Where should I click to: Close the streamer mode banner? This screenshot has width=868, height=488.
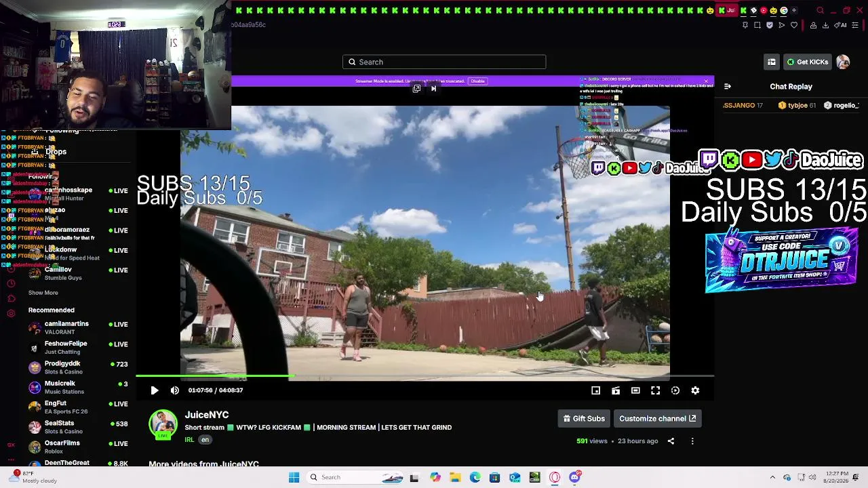[706, 81]
